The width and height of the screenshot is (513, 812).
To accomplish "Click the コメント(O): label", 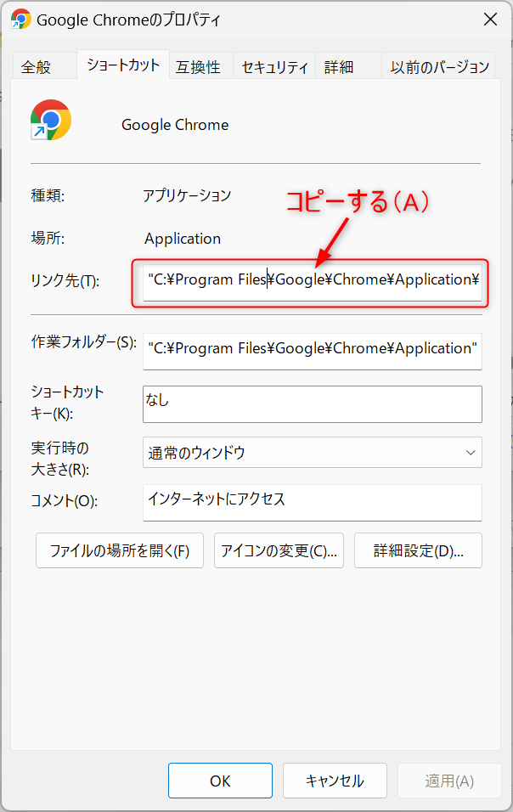I will [65, 500].
